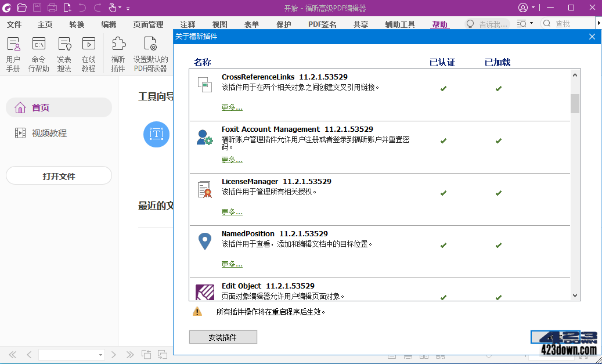The image size is (602, 364).
Task: Click the previous view icon in status bar
Action: 146,354
